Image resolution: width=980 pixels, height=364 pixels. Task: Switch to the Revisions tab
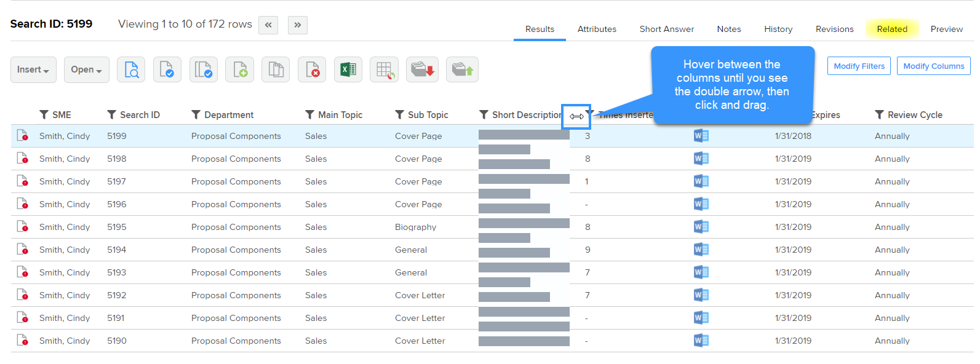835,29
